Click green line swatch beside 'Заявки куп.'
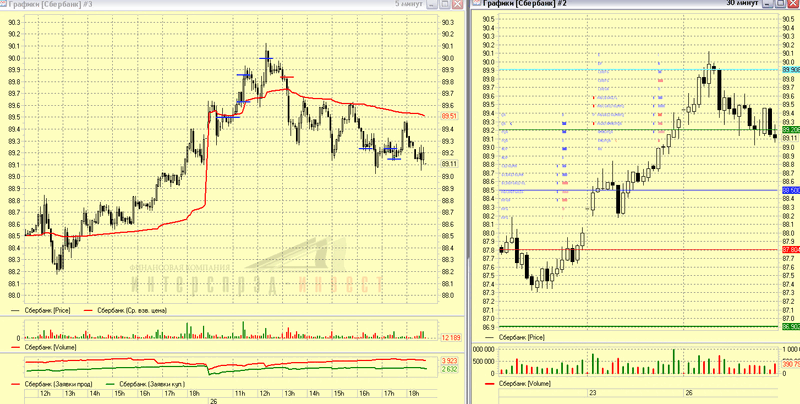 coord(110,384)
